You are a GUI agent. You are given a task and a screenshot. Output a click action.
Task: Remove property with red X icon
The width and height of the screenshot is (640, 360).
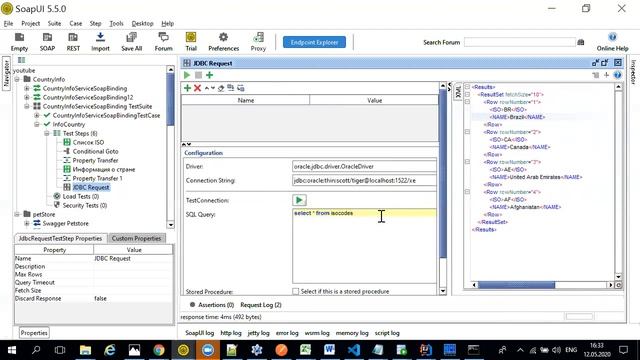[198, 88]
